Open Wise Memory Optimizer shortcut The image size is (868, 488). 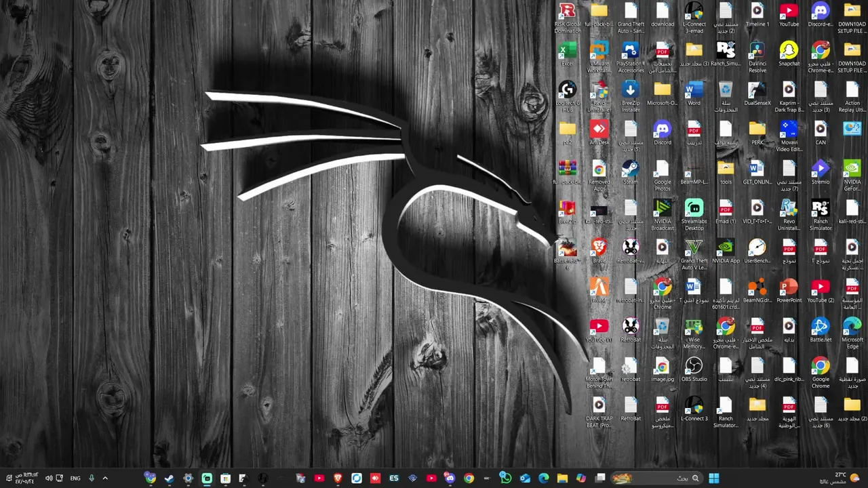point(694,333)
